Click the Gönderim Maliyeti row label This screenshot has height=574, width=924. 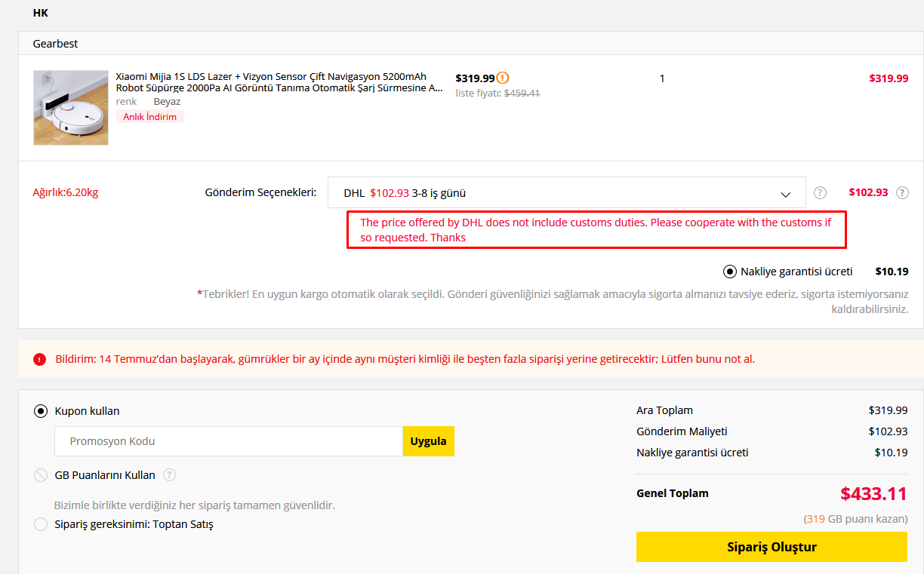(x=683, y=431)
